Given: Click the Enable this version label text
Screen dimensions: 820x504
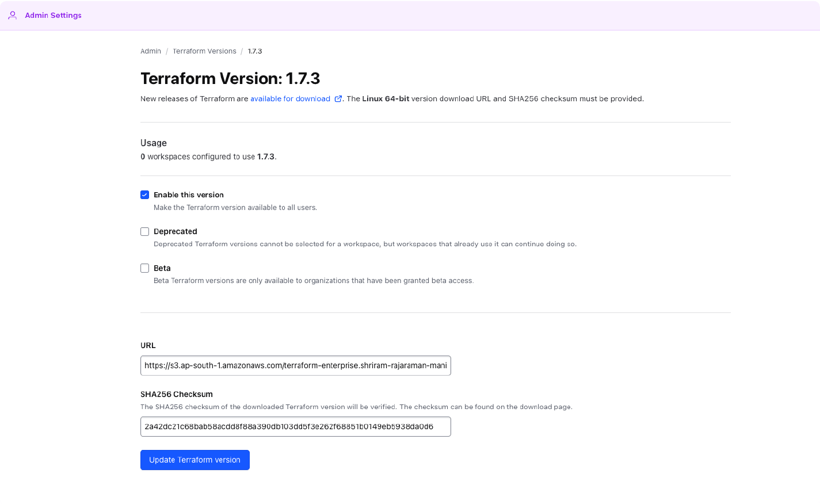Looking at the screenshot, I should point(188,194).
